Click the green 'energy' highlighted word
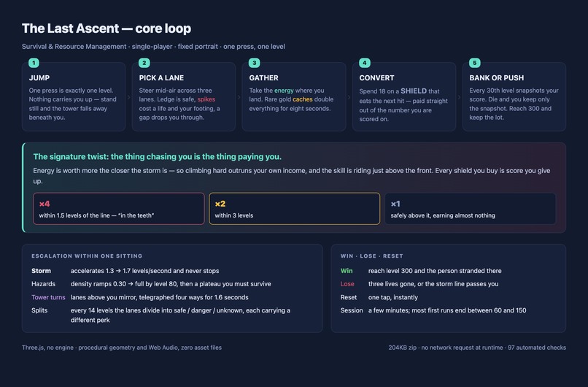The width and height of the screenshot is (588, 387). [x=284, y=91]
